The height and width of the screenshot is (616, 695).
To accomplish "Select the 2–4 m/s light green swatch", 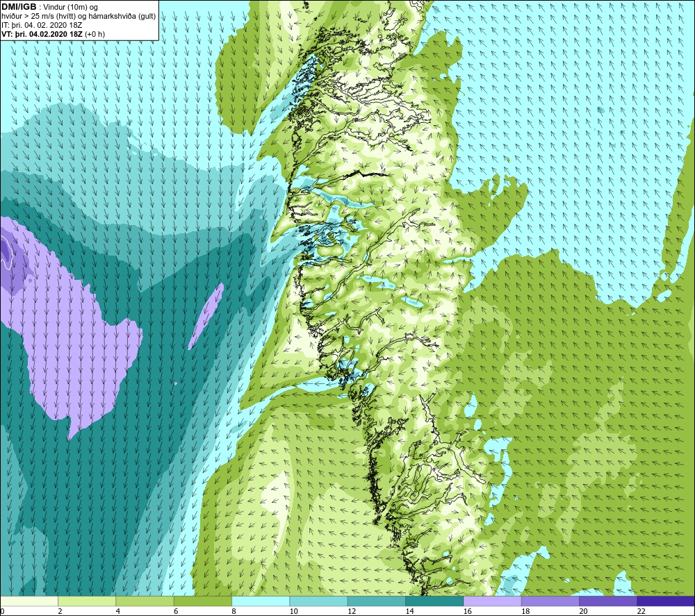I will coord(87,601).
